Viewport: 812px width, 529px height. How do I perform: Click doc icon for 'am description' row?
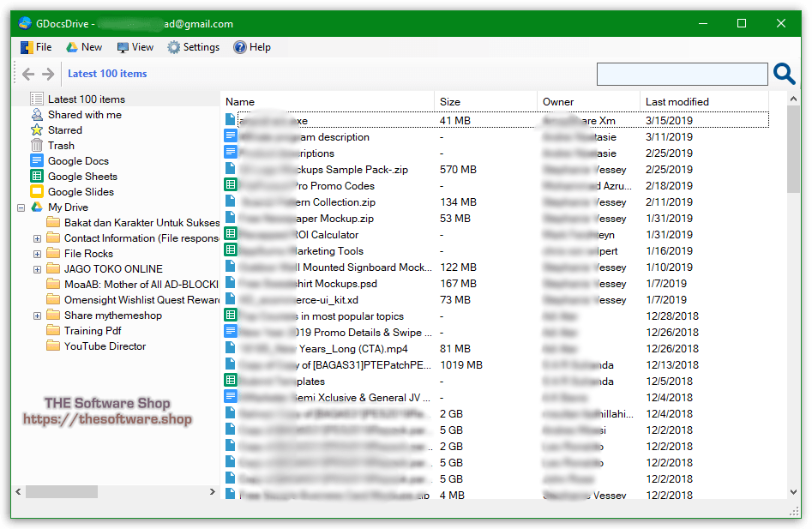pyautogui.click(x=231, y=136)
